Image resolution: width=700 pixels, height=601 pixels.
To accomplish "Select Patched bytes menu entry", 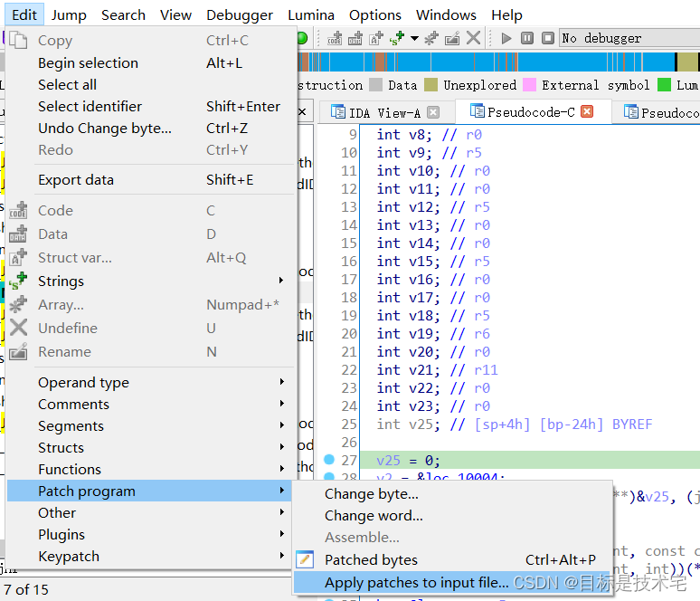I will 371,559.
